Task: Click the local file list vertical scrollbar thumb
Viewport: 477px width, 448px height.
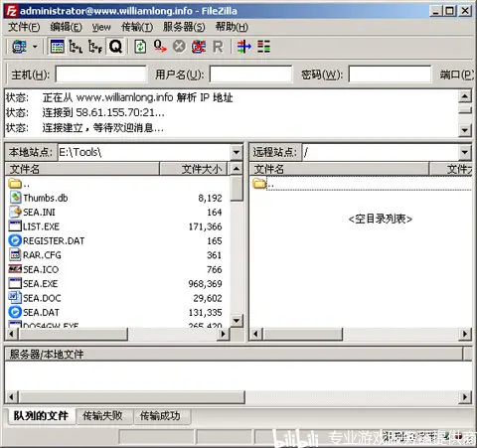Action: 237,189
